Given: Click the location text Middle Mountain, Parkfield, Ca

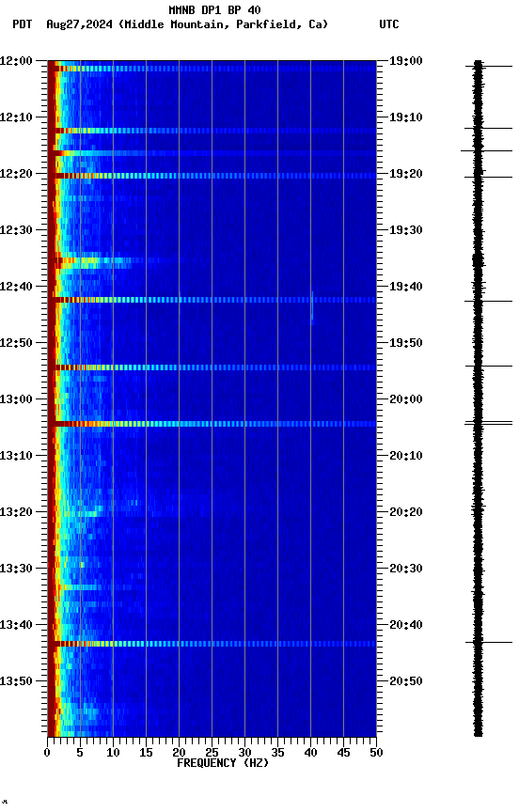Looking at the screenshot, I should 223,24.
